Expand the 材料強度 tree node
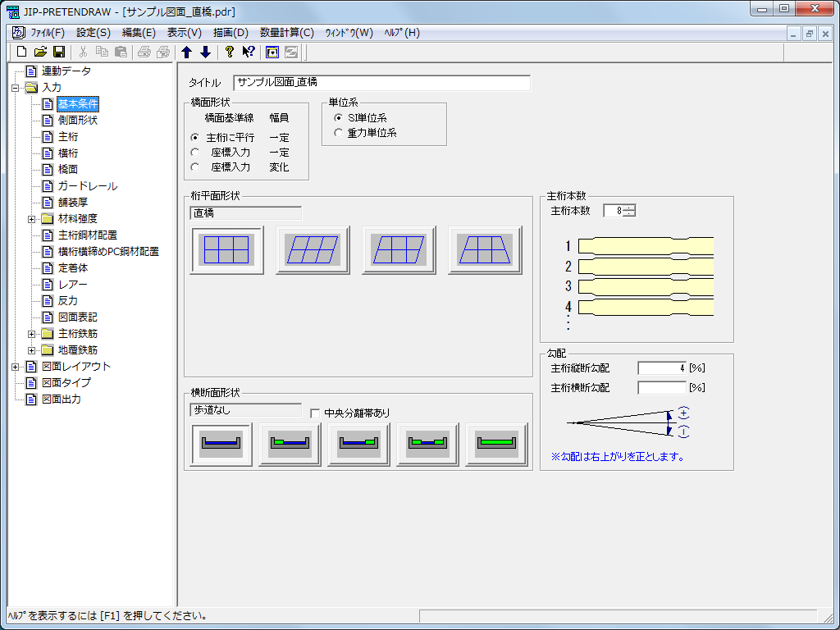Screen dimensions: 840x630 (x=32, y=219)
